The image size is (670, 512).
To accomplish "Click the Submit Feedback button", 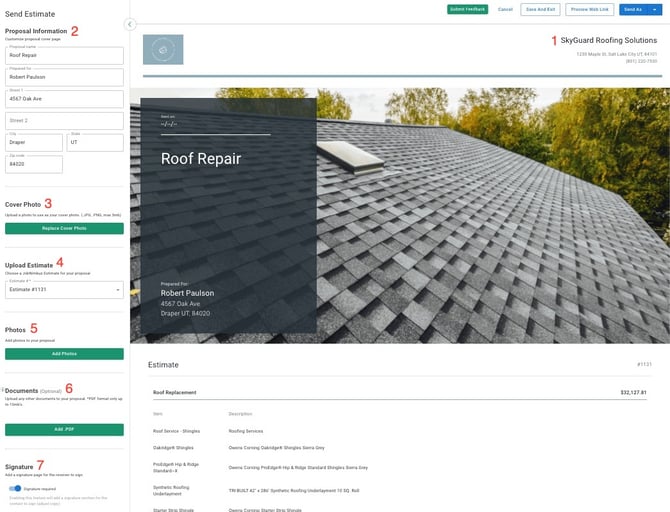I will (467, 9).
